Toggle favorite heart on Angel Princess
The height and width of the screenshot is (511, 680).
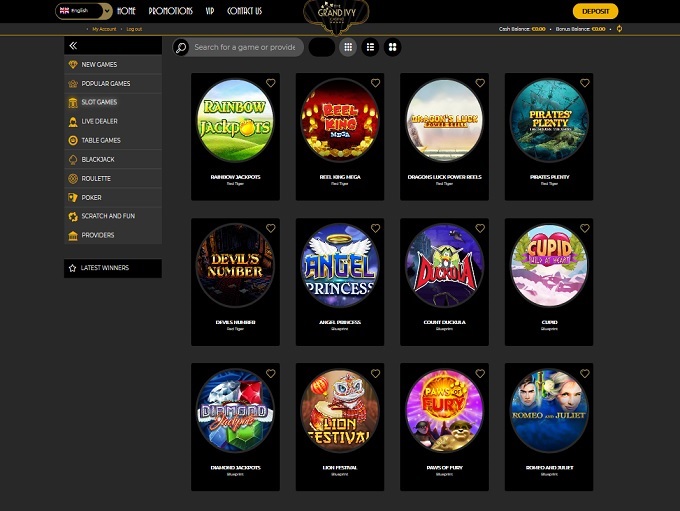[375, 228]
